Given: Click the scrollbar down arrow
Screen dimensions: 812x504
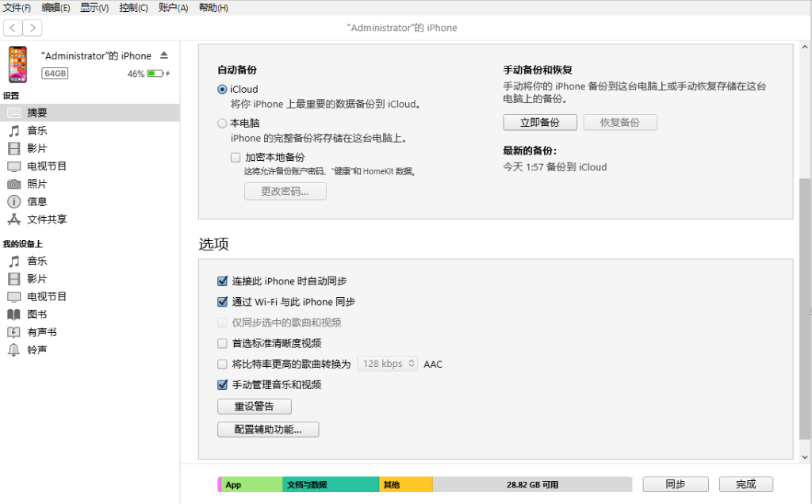Looking at the screenshot, I should tap(805, 457).
